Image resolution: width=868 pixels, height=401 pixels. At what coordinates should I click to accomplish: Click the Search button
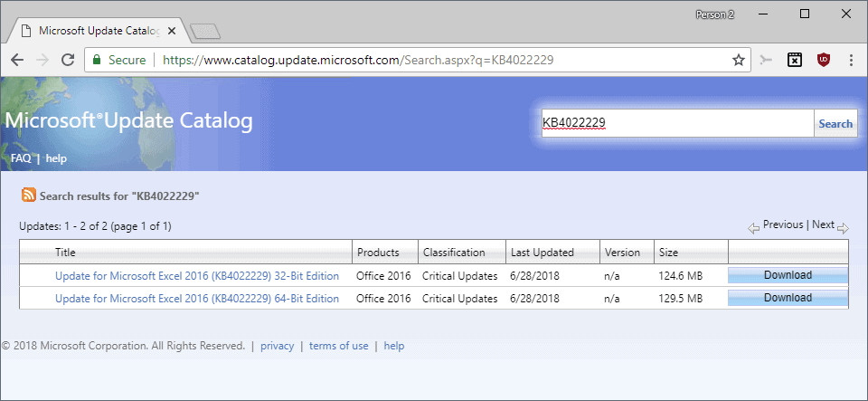click(x=835, y=123)
